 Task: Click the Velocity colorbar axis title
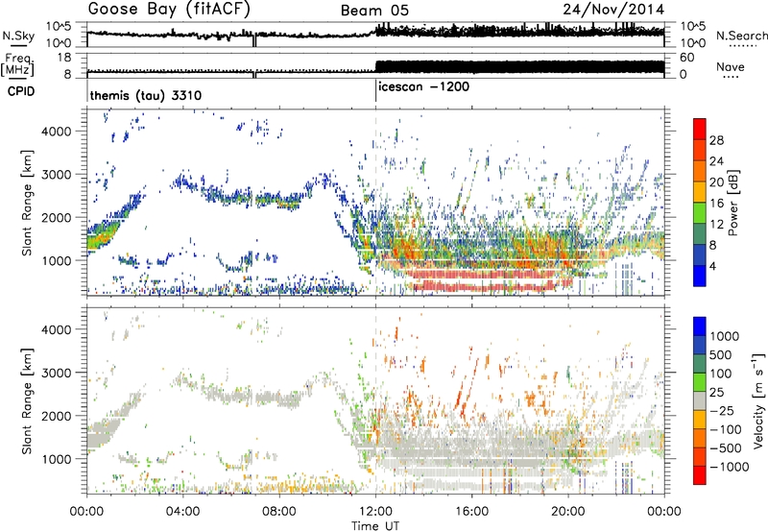coord(758,399)
